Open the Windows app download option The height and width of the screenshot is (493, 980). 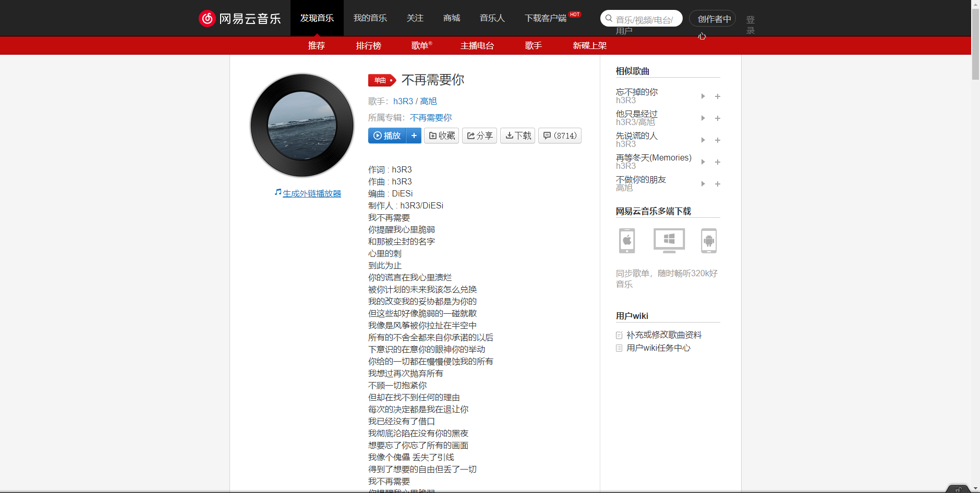coord(668,241)
